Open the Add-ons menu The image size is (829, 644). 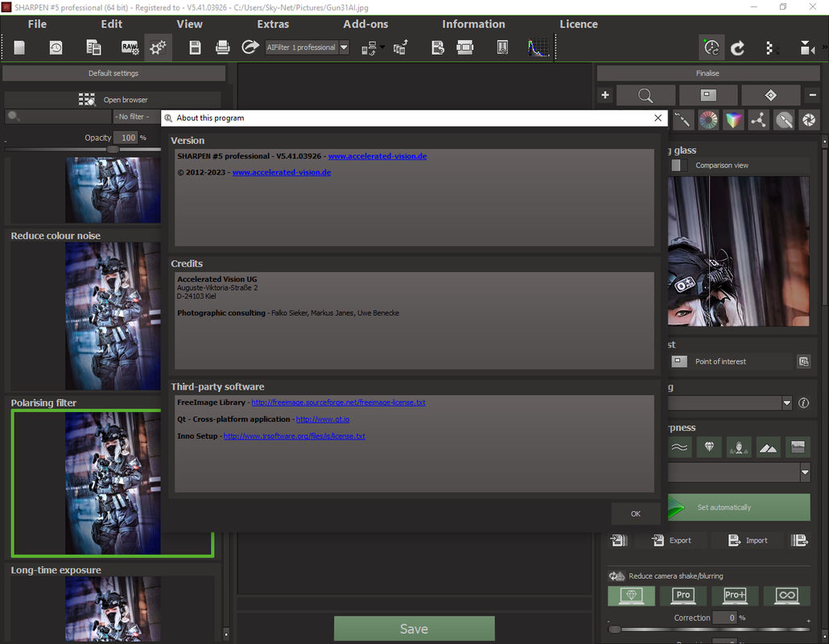click(x=365, y=24)
